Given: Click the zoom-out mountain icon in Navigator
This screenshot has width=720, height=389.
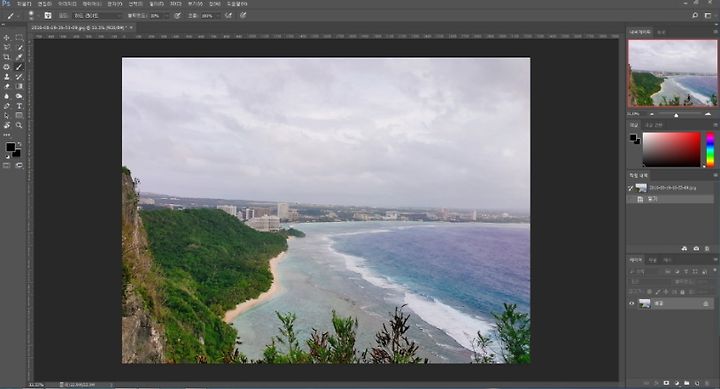Looking at the screenshot, I should (x=652, y=114).
